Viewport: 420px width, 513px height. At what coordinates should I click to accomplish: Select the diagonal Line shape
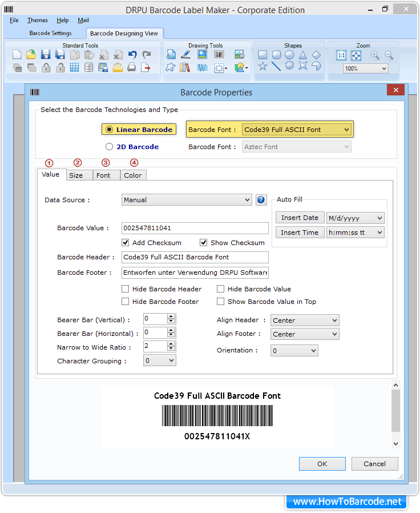276,66
